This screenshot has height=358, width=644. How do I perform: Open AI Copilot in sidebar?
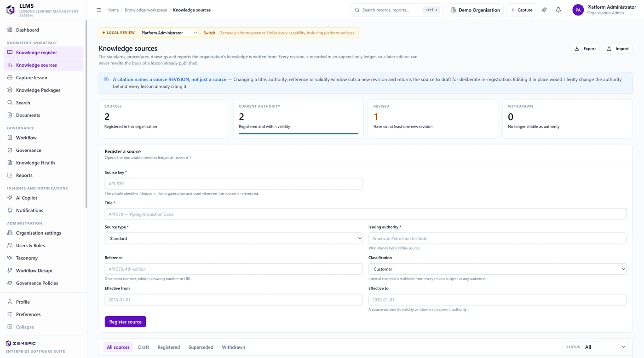pos(44,198)
